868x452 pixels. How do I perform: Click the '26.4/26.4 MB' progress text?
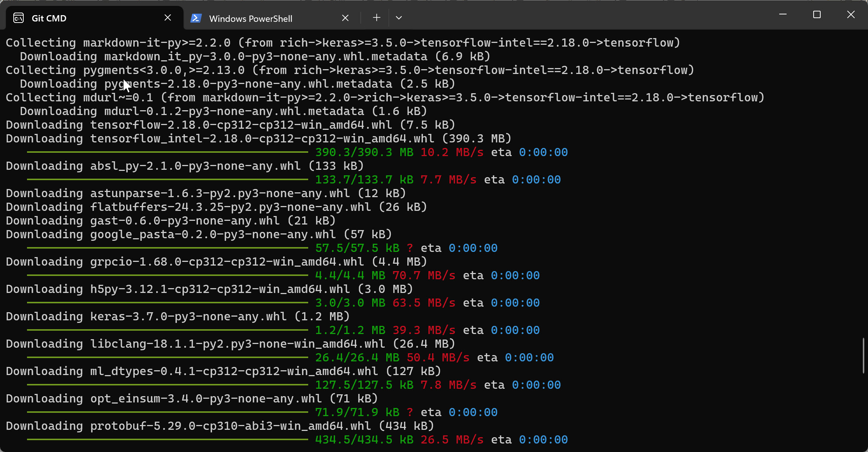coord(357,357)
